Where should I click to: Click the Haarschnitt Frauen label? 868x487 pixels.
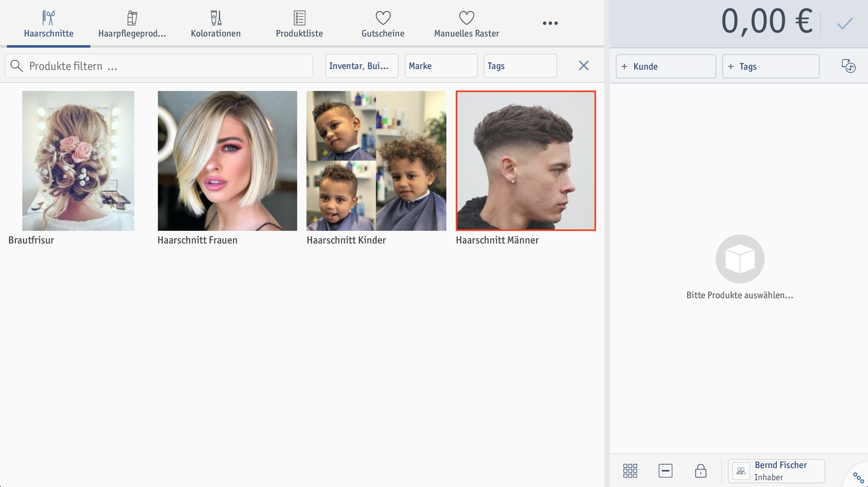click(197, 240)
